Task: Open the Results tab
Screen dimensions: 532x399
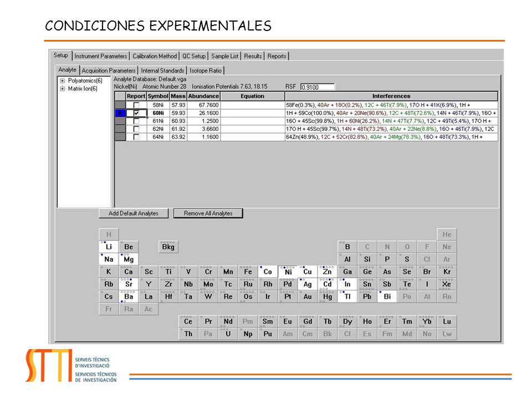Action: [x=253, y=56]
